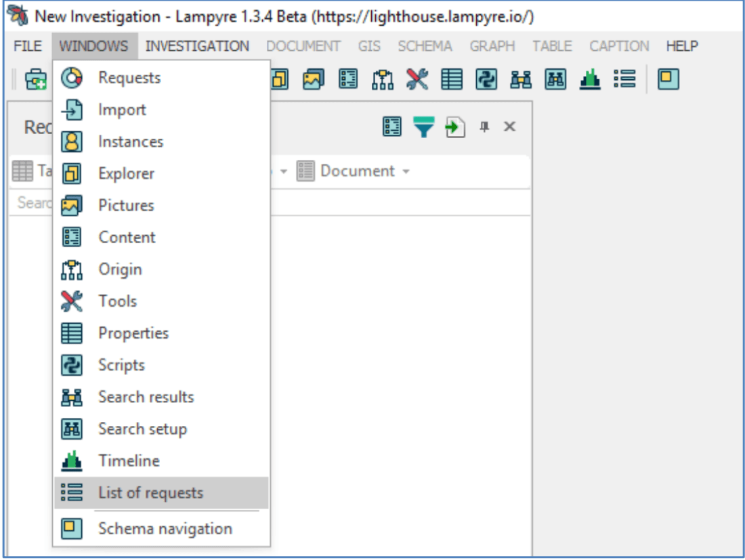
Task: Choose Search results menu entry
Action: click(162, 397)
